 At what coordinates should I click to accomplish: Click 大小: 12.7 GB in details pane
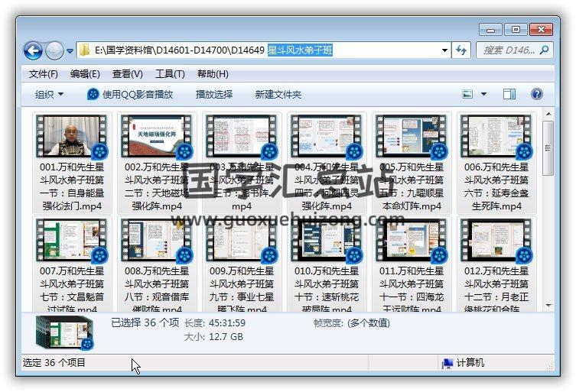[213, 336]
